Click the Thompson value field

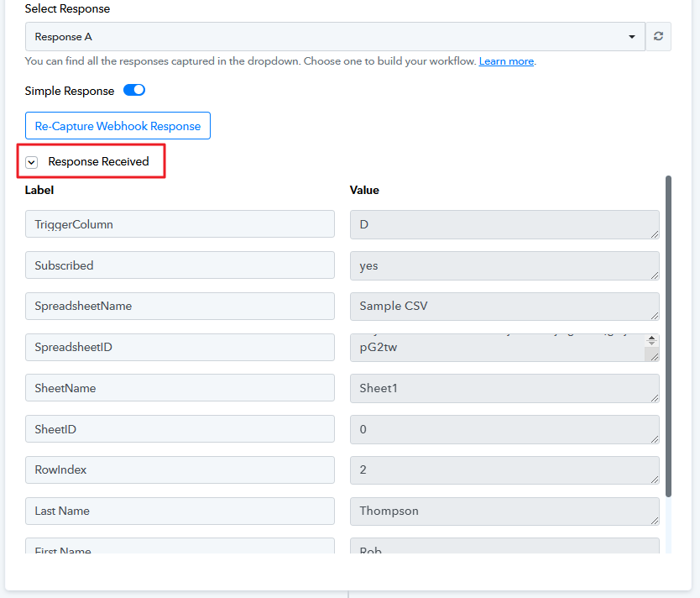pyautogui.click(x=504, y=511)
